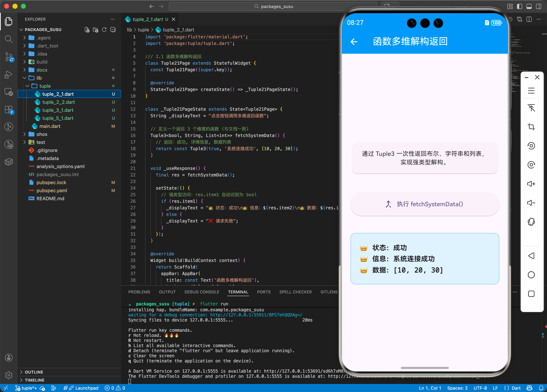
Task: Click New Folder in explorer header
Action: point(95,30)
